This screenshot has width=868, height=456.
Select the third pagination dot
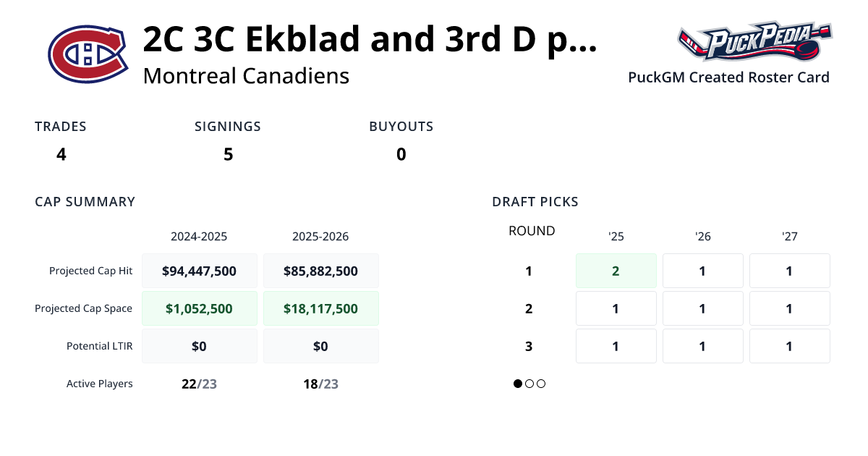tap(540, 384)
